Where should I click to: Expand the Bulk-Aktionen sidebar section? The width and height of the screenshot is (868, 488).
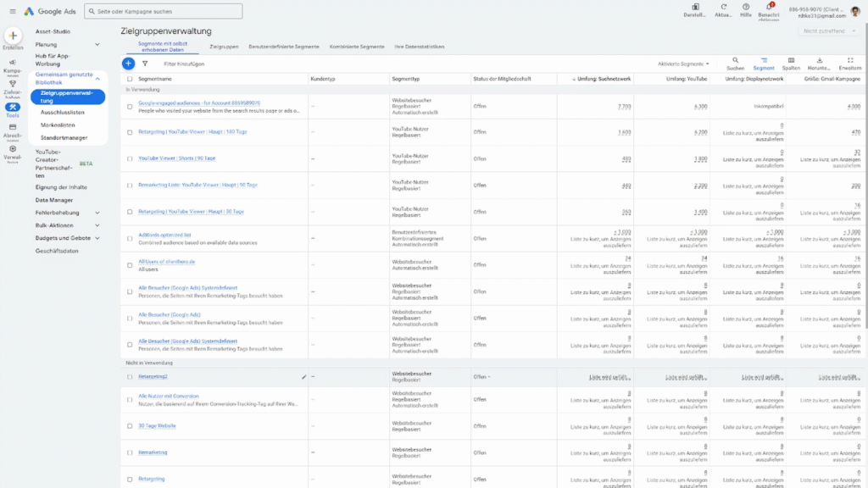pyautogui.click(x=97, y=225)
